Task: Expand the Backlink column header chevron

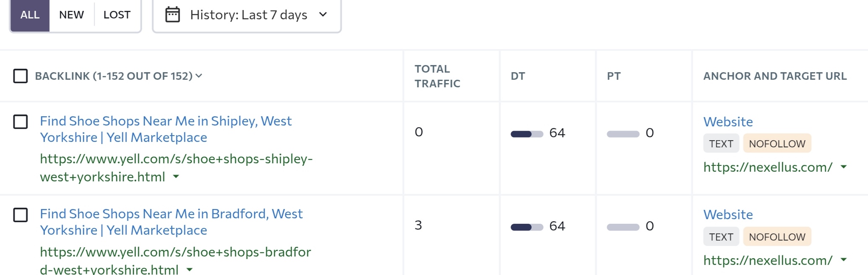Action: [x=199, y=76]
